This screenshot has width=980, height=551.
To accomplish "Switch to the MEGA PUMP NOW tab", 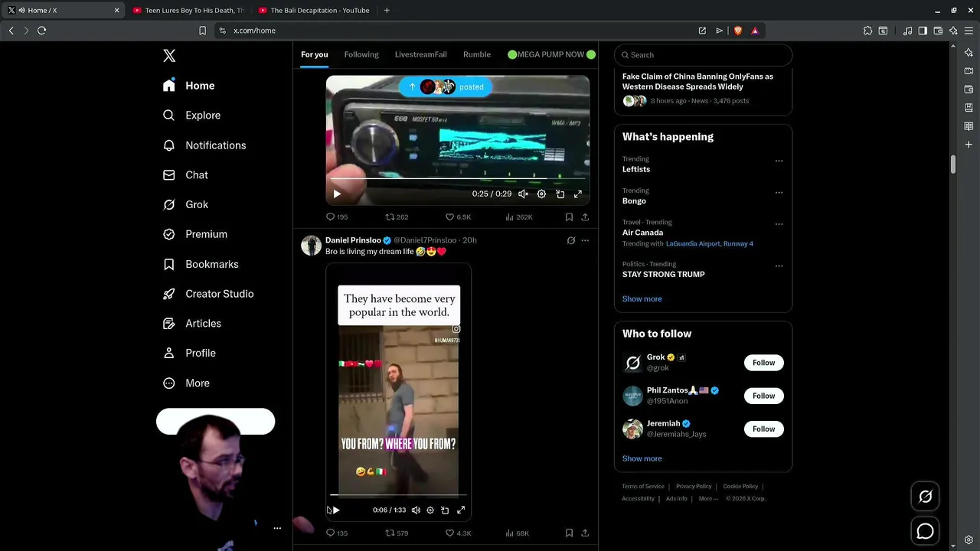I will [x=551, y=54].
